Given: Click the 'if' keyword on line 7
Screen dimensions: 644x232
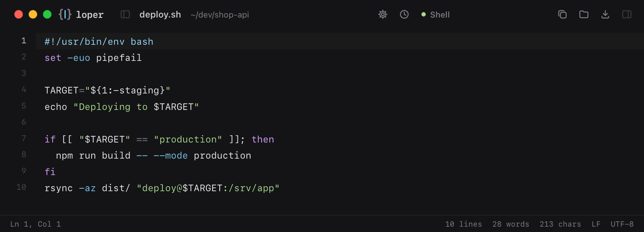Looking at the screenshot, I should [x=50, y=139].
